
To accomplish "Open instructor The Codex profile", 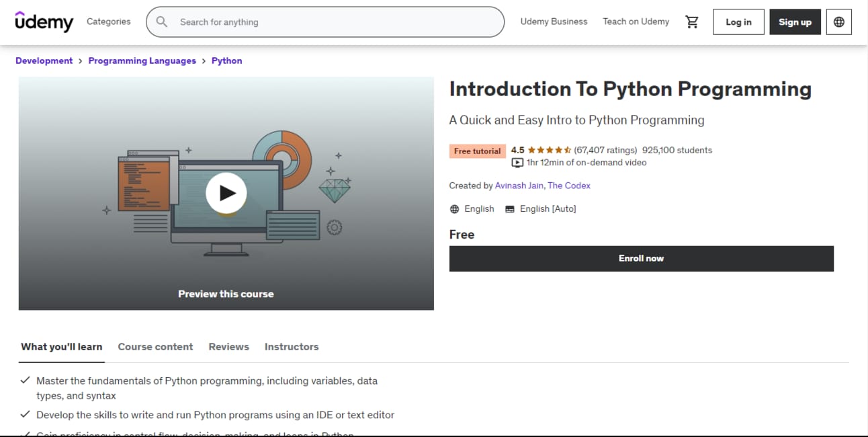I will (x=569, y=186).
